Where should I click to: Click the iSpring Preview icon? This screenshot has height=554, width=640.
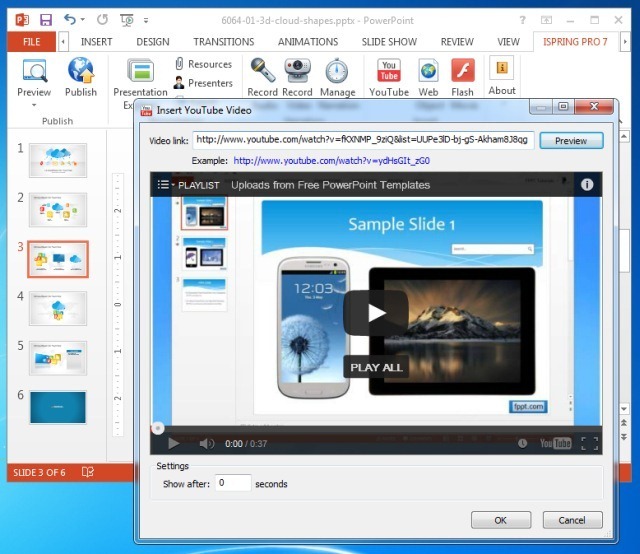[x=34, y=71]
